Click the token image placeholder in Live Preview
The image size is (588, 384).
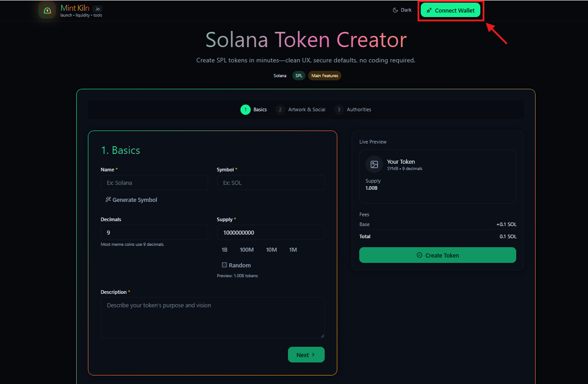coord(374,164)
